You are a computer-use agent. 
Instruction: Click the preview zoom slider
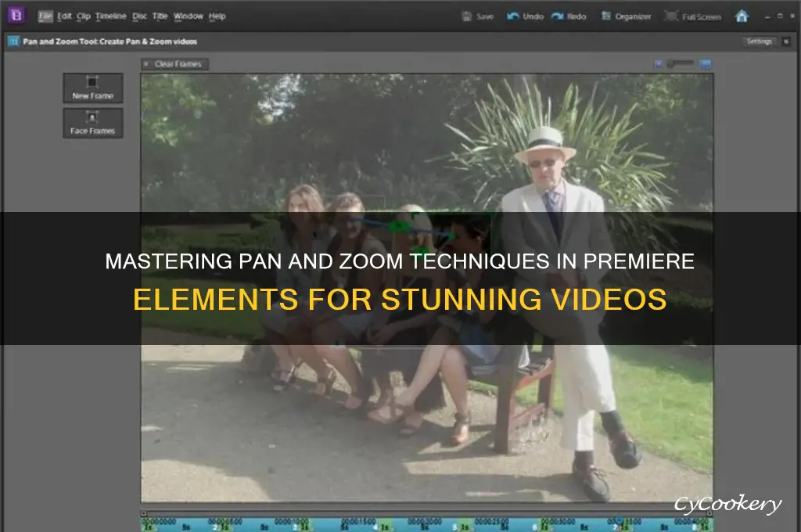click(x=680, y=63)
